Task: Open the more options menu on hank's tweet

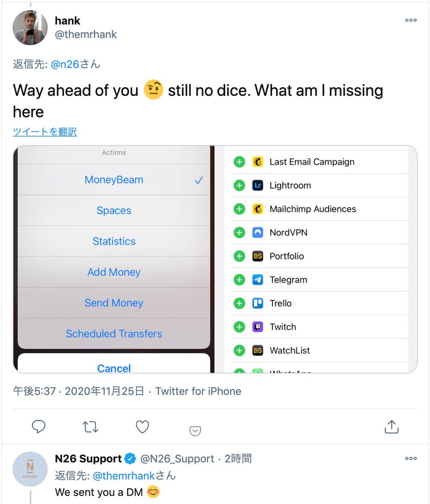Action: (411, 20)
